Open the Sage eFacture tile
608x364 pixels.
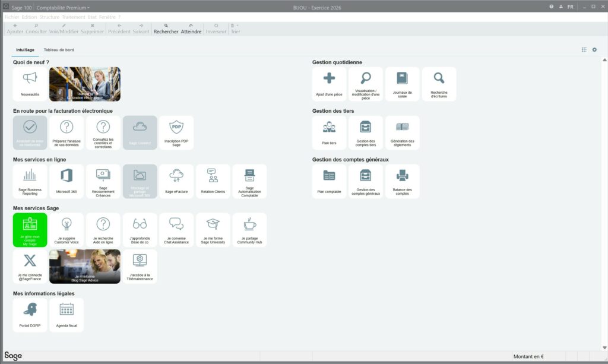[176, 182]
